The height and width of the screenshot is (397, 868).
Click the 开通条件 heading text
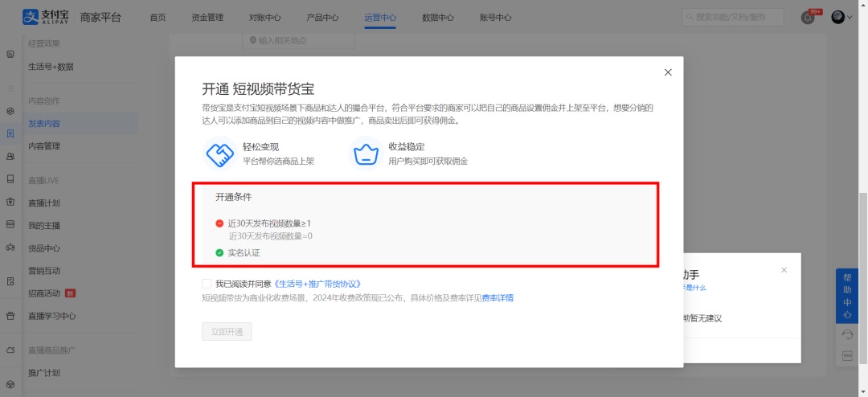point(234,197)
